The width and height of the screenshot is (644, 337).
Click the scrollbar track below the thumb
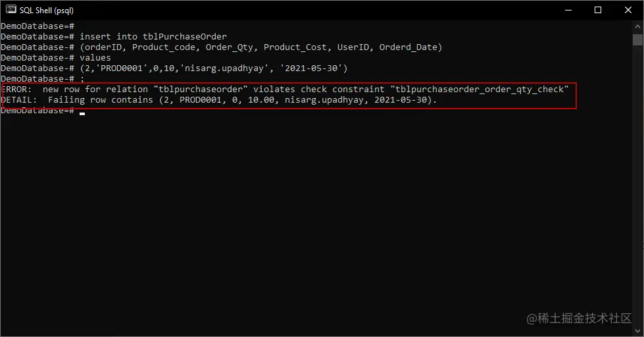click(x=638, y=185)
